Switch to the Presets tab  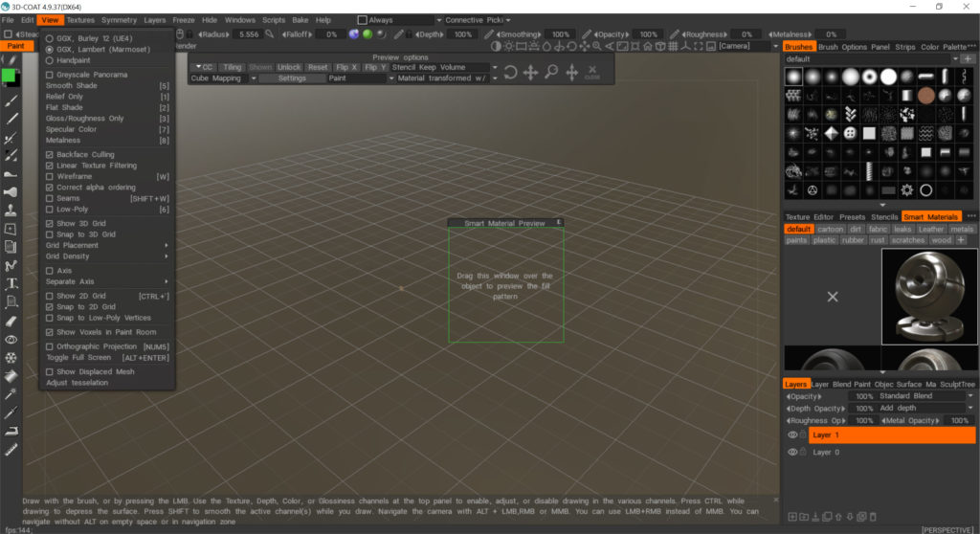pyautogui.click(x=852, y=217)
